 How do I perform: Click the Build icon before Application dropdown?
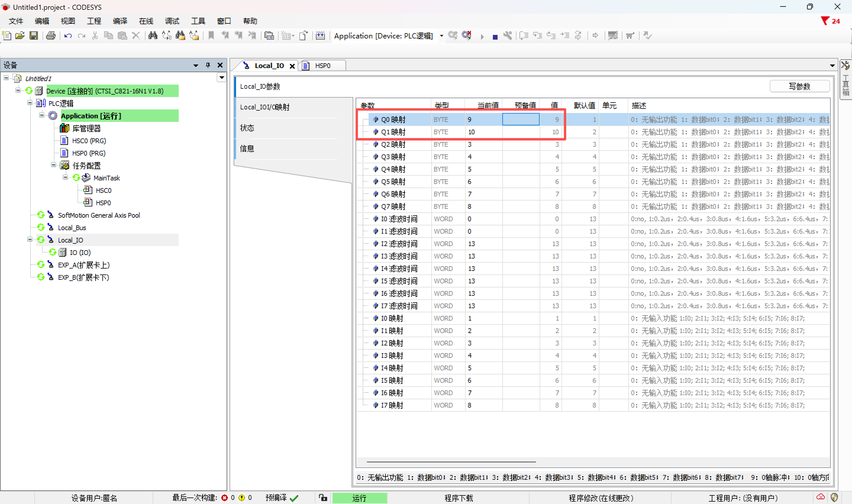point(320,36)
